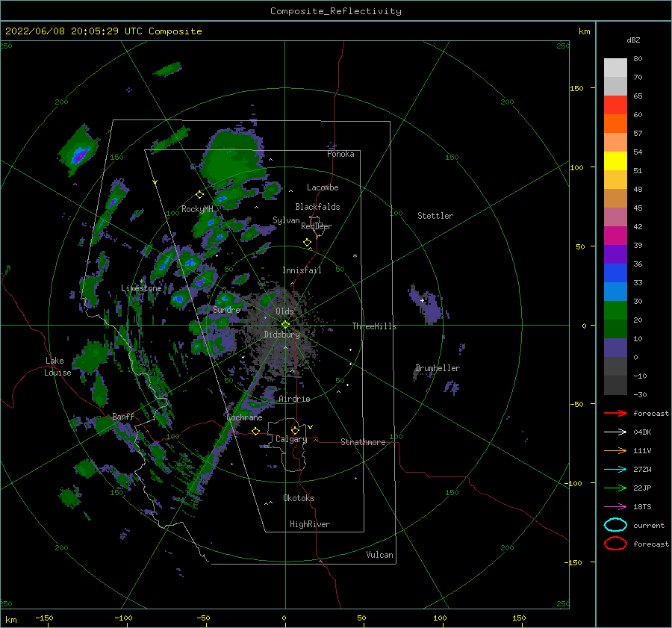Click the yellow diamond marker beside RockyMH
The width and height of the screenshot is (672, 628).
199,195
